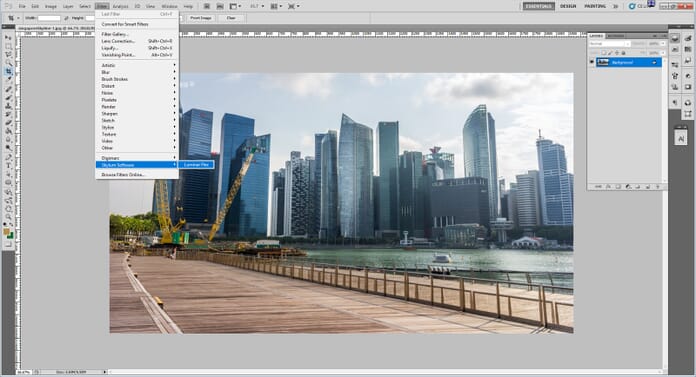Select the Dodge tool
This screenshot has width=696, height=377.
coord(8,147)
